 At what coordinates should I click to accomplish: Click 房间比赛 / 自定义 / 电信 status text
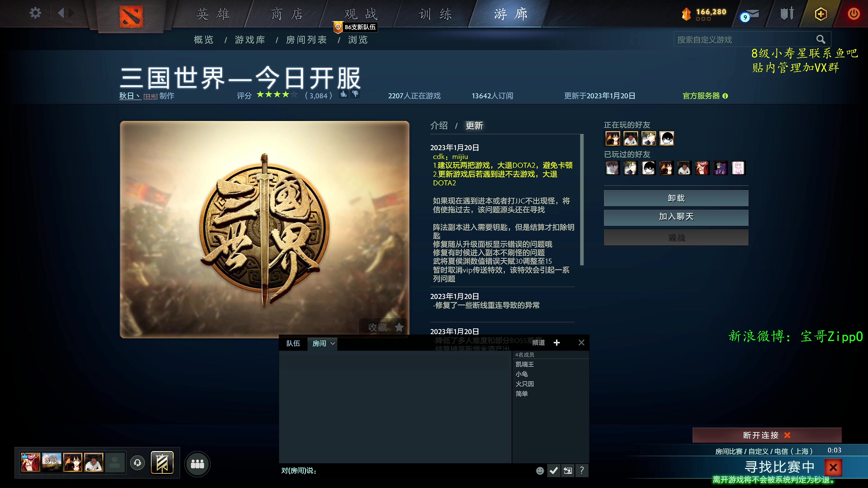tap(764, 451)
